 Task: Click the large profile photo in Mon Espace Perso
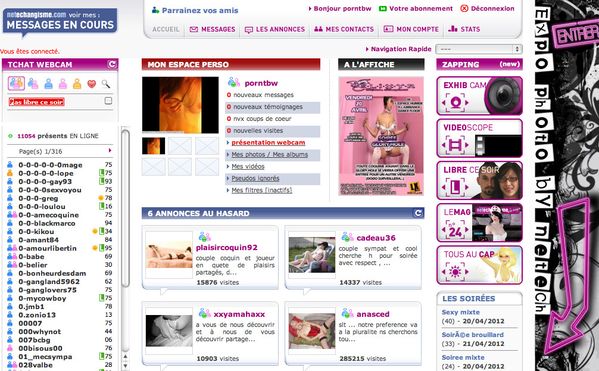tap(180, 105)
